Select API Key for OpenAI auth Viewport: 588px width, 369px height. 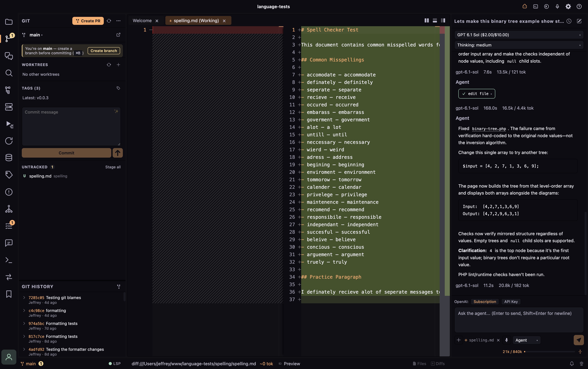pyautogui.click(x=511, y=302)
